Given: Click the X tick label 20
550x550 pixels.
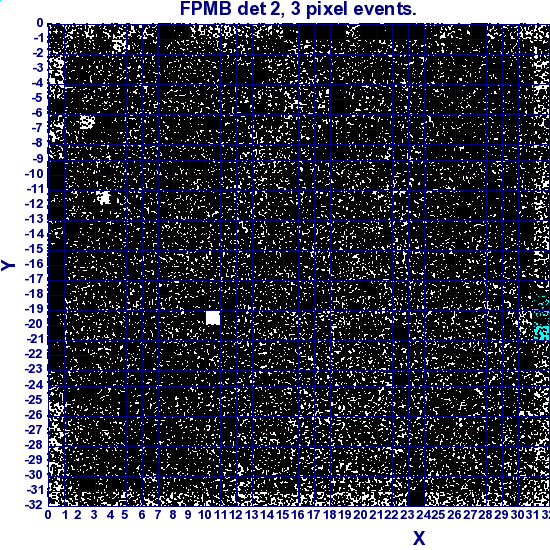Looking at the screenshot, I should [360, 515].
